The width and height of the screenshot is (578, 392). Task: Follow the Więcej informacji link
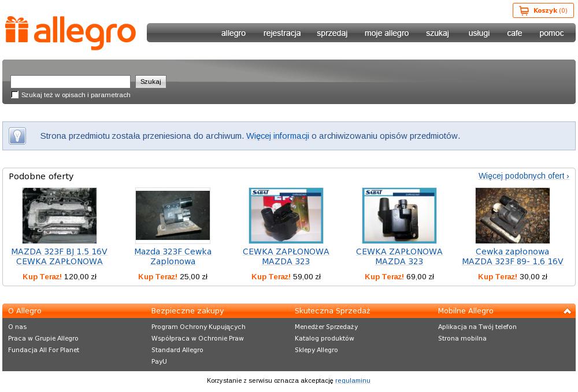click(277, 136)
